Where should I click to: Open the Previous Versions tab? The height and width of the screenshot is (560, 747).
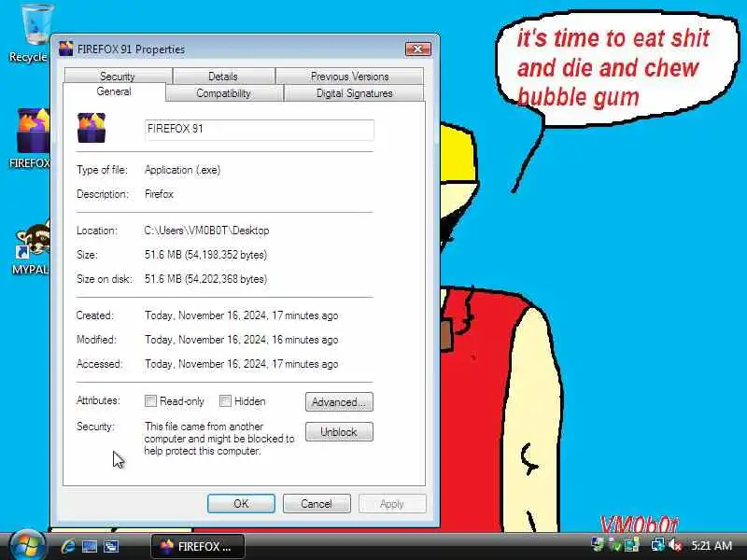click(x=349, y=77)
